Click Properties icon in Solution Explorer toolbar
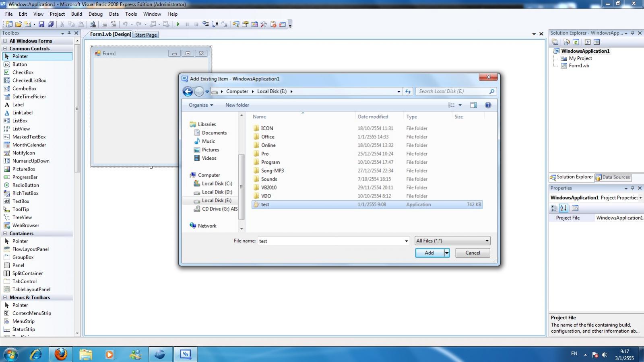 click(555, 42)
